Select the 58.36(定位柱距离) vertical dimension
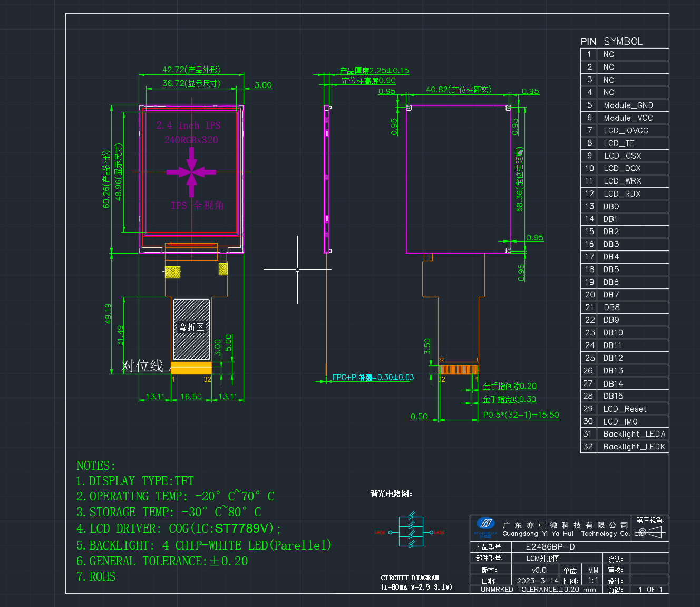 tap(520, 179)
